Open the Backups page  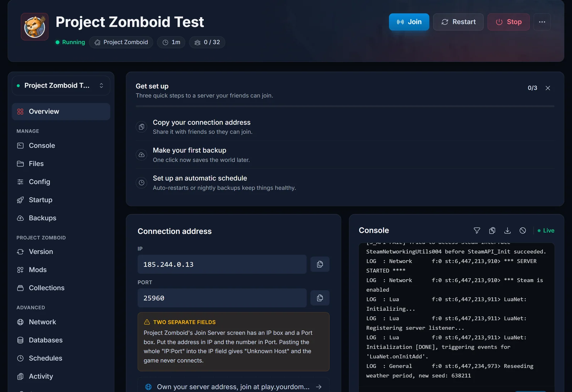(61, 218)
